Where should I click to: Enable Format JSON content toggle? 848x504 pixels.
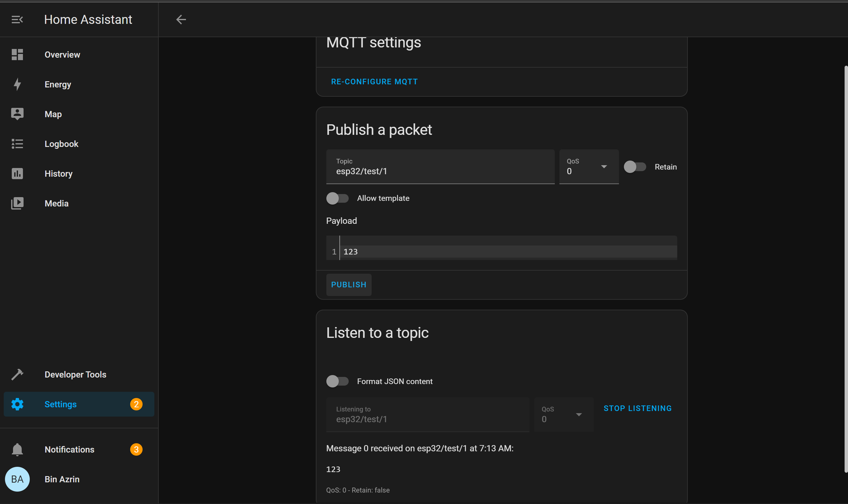tap(337, 381)
